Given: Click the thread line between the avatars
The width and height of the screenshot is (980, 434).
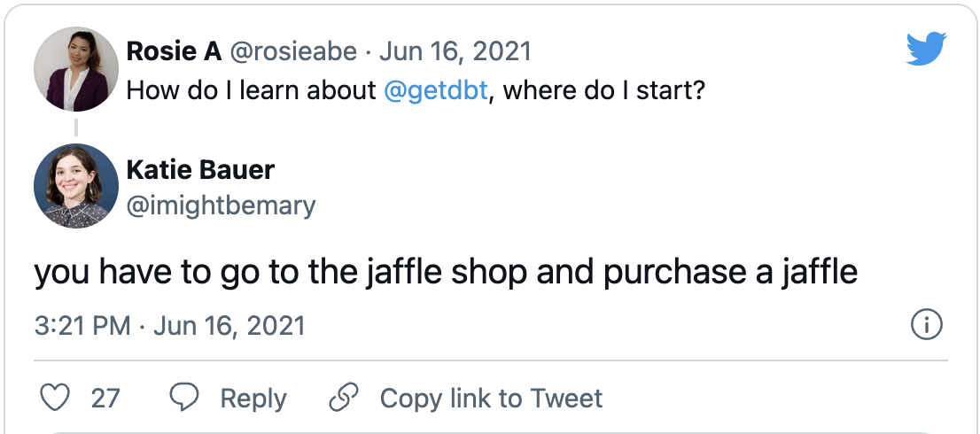Looking at the screenshot, I should coord(76,128).
